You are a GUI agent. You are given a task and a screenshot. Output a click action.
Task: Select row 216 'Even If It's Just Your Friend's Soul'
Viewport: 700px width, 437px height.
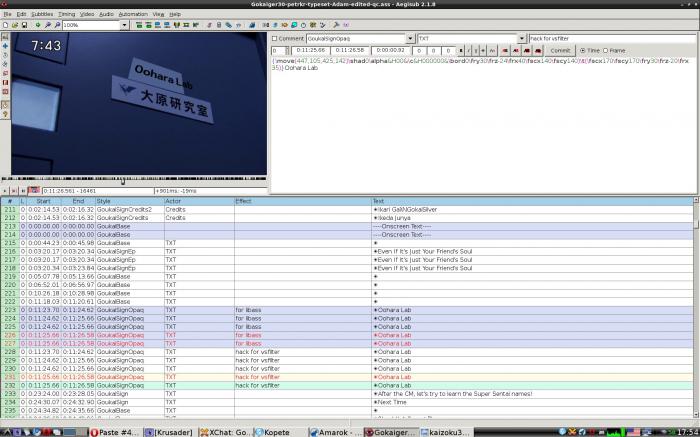click(x=346, y=251)
